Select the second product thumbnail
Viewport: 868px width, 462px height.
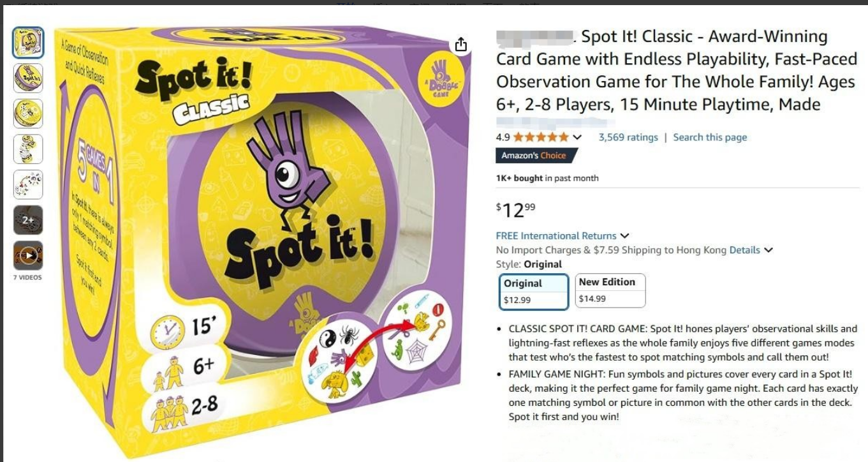click(28, 78)
